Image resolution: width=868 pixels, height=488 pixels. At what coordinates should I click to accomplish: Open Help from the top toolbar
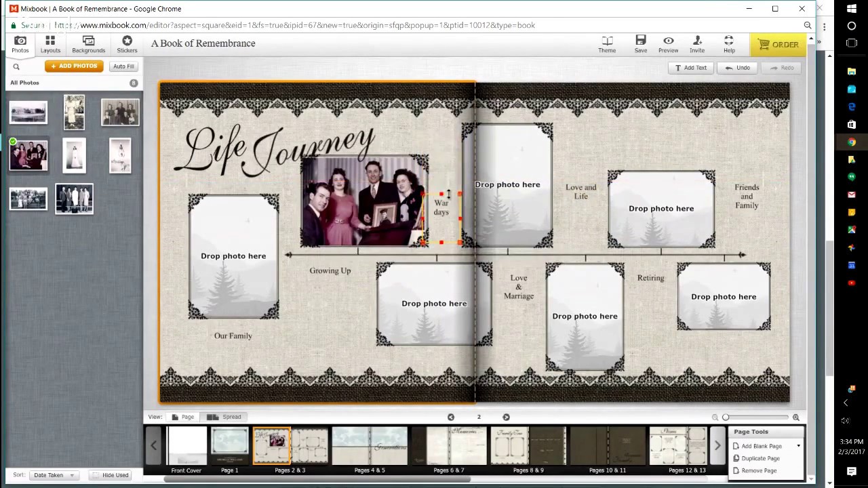(x=729, y=45)
